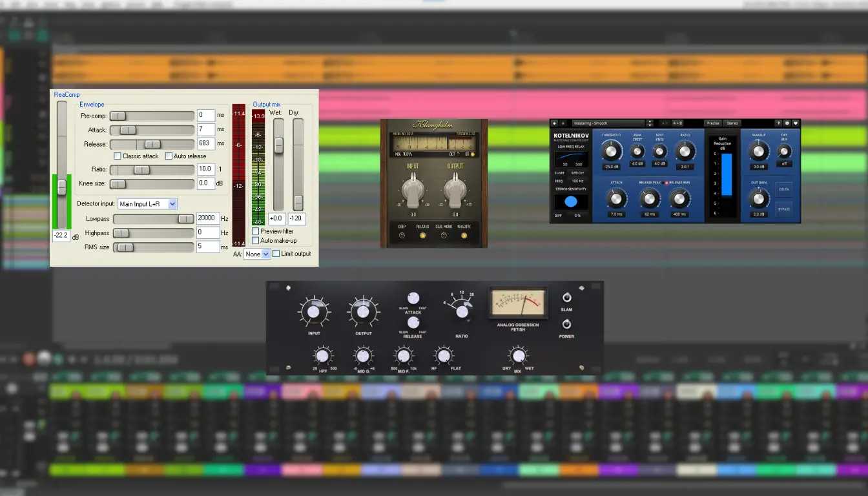Click Kotelnikov Dry Mix knob
868x496 pixels.
(784, 151)
